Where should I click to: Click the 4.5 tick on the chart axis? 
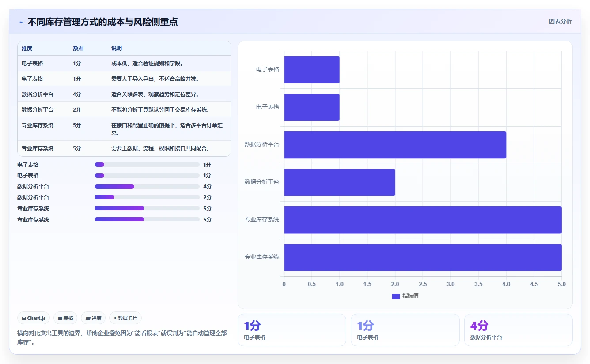pos(534,284)
